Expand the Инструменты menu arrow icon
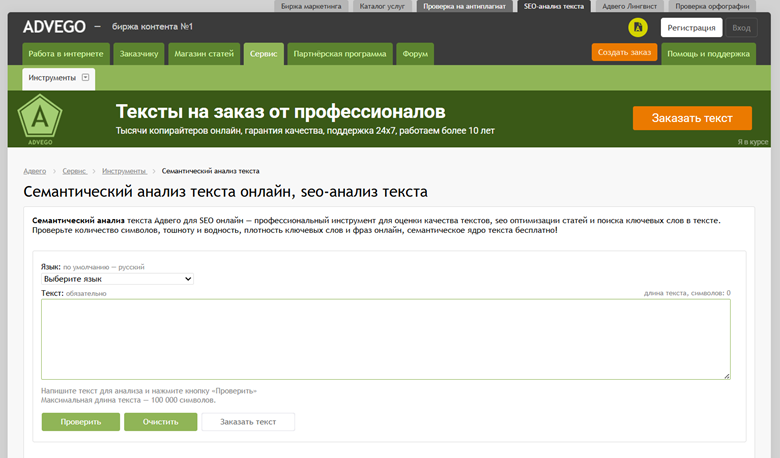This screenshot has height=458, width=780. pos(86,78)
